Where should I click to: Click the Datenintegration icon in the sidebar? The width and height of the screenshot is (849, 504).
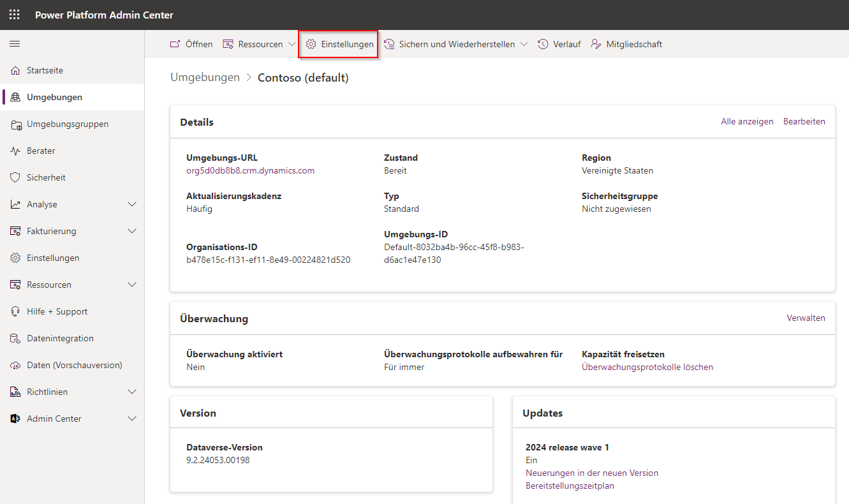(x=15, y=339)
